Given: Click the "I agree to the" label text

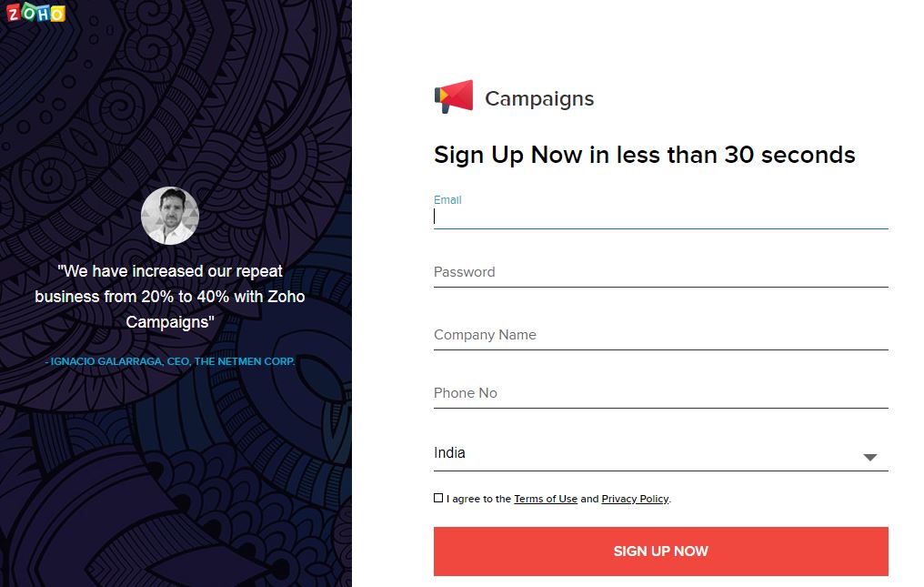Looking at the screenshot, I should click(x=478, y=499).
